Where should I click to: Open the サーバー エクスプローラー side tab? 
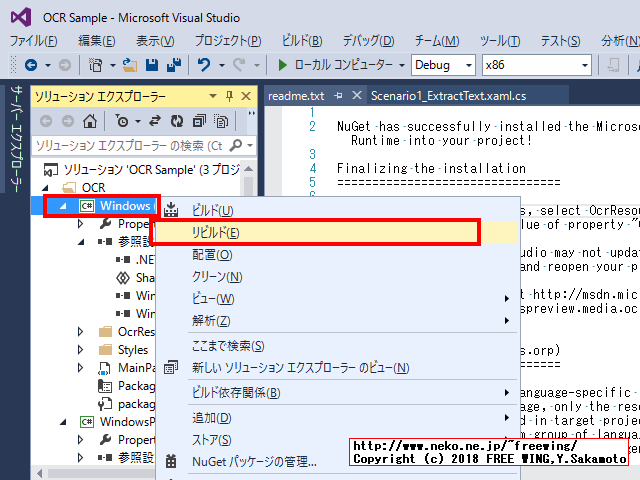[x=16, y=138]
